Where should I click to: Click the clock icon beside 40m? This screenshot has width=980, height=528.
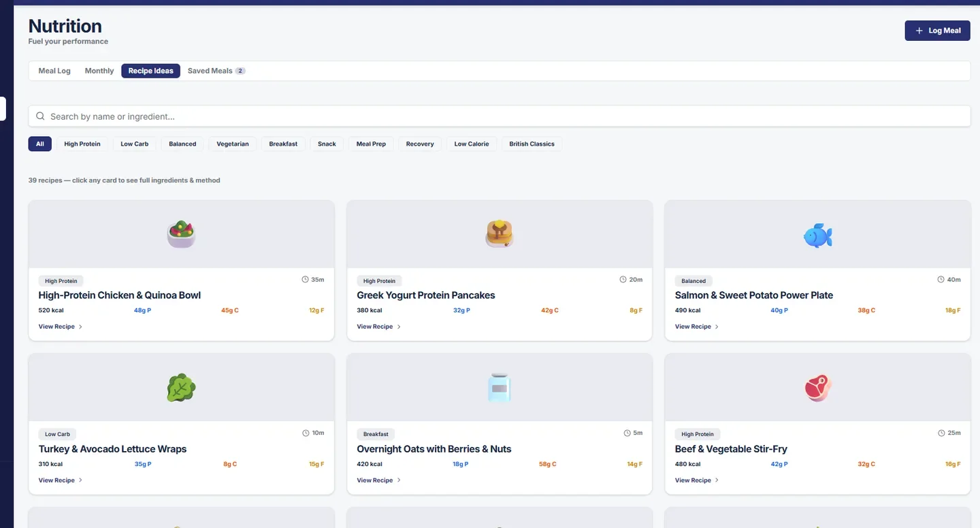click(x=941, y=279)
